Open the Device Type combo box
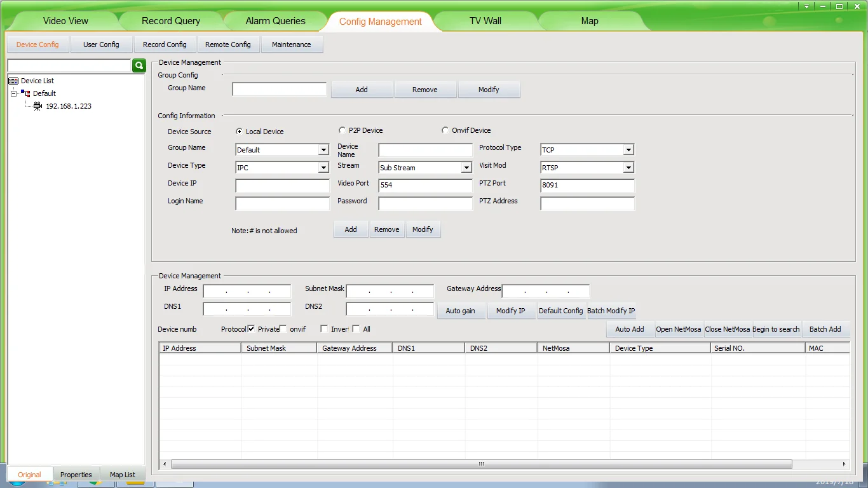 pyautogui.click(x=323, y=168)
